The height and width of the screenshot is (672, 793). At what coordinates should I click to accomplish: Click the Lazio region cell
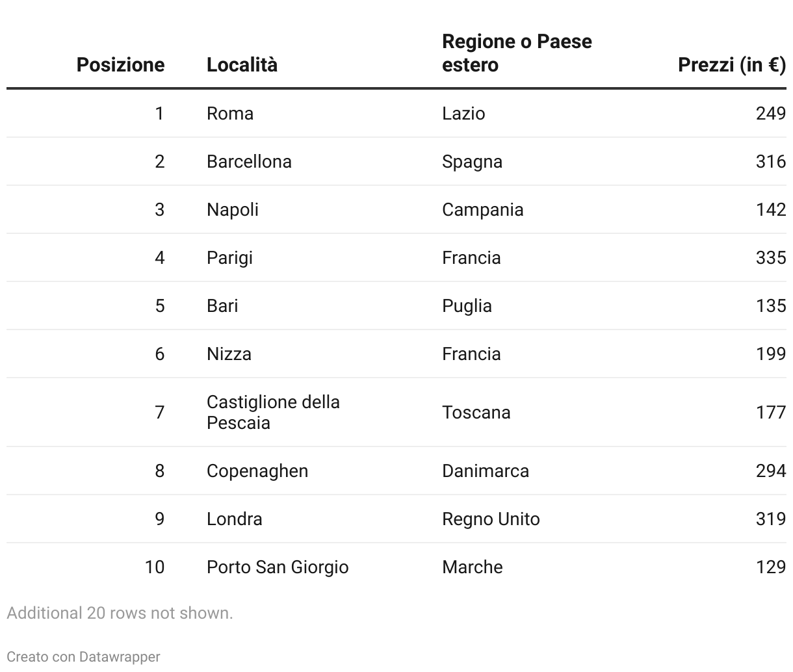(463, 114)
